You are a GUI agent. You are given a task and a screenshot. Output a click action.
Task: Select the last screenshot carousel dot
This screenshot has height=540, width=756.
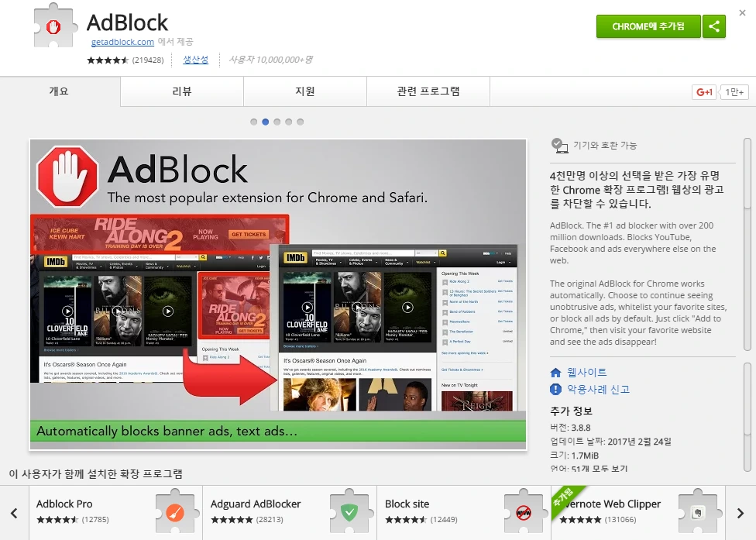300,122
